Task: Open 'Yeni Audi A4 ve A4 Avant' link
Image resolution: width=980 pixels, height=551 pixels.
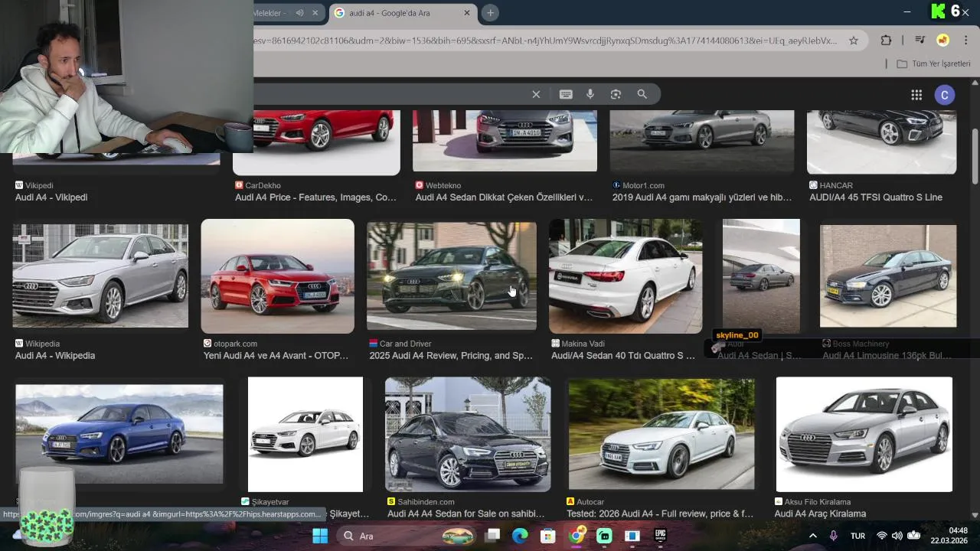Action: tap(276, 356)
